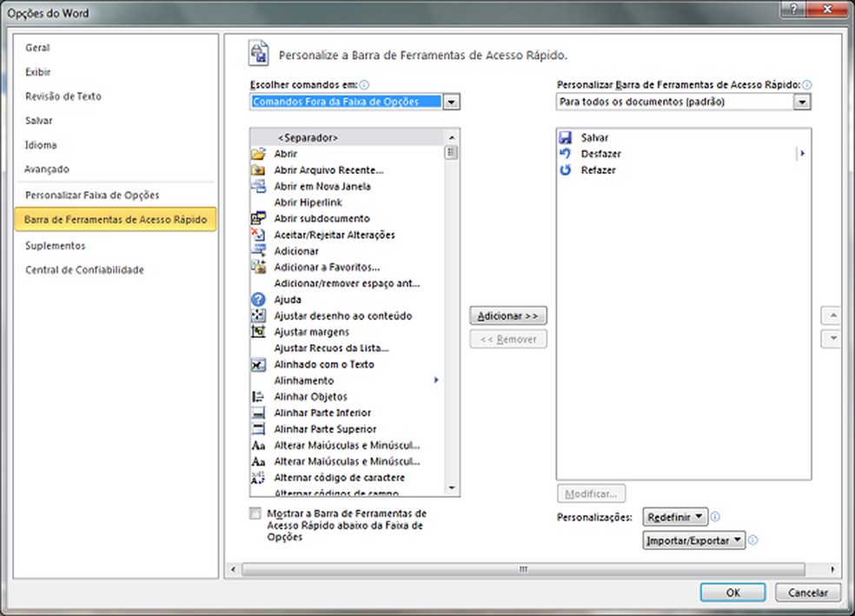Click the Alinhar Parte Superior icon

pyautogui.click(x=258, y=429)
